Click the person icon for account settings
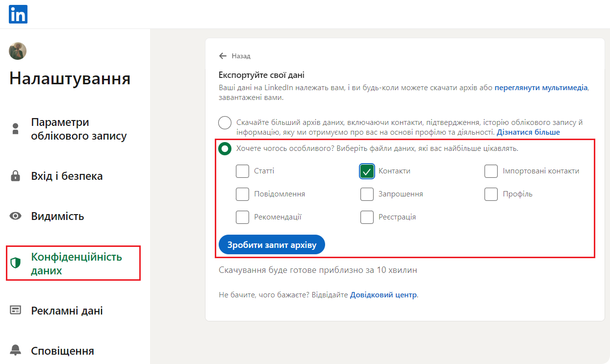Viewport: 610px width, 364px height. click(16, 129)
